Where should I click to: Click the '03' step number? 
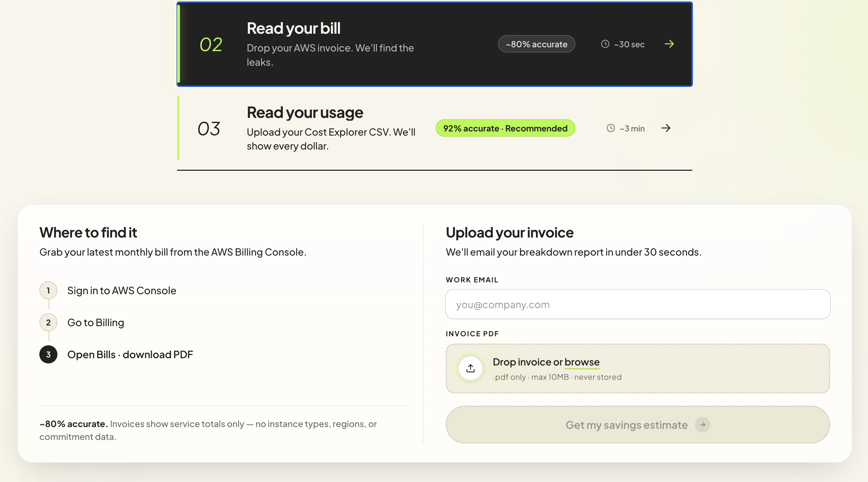click(x=209, y=129)
